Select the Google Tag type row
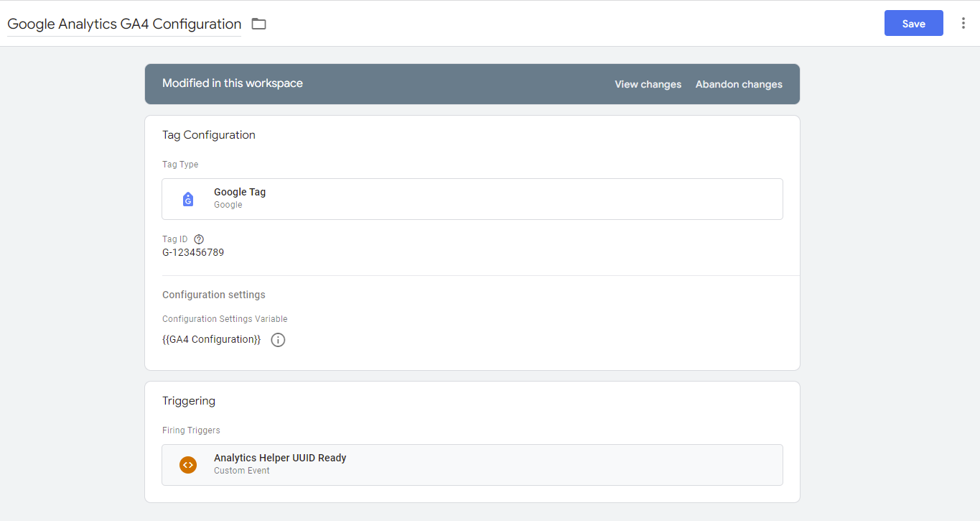980x521 pixels. (472, 199)
